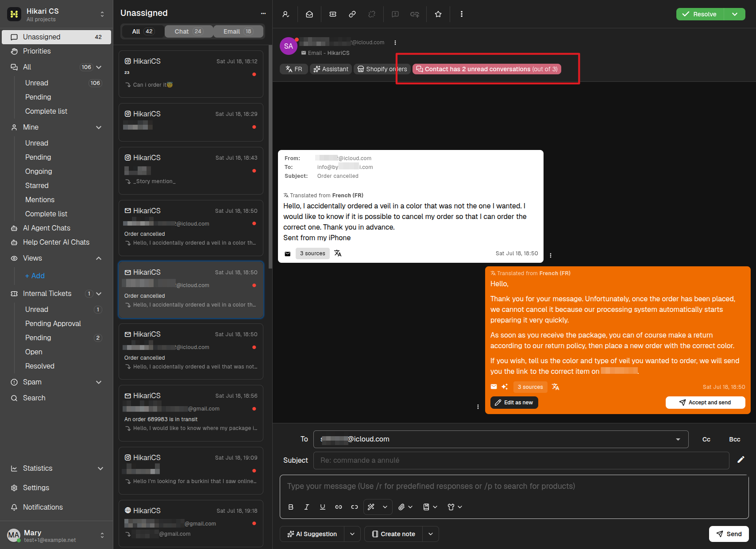The height and width of the screenshot is (549, 756).
Task: Open options menu beside customer's message
Action: (551, 255)
